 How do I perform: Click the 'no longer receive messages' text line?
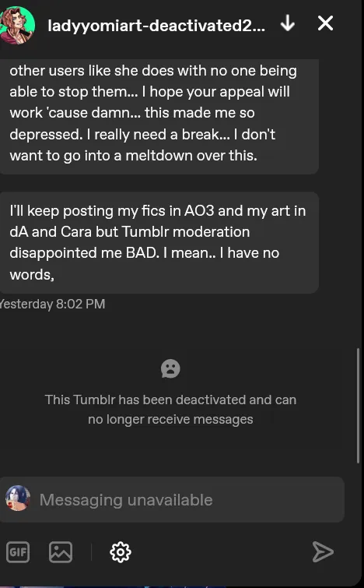coord(170,419)
